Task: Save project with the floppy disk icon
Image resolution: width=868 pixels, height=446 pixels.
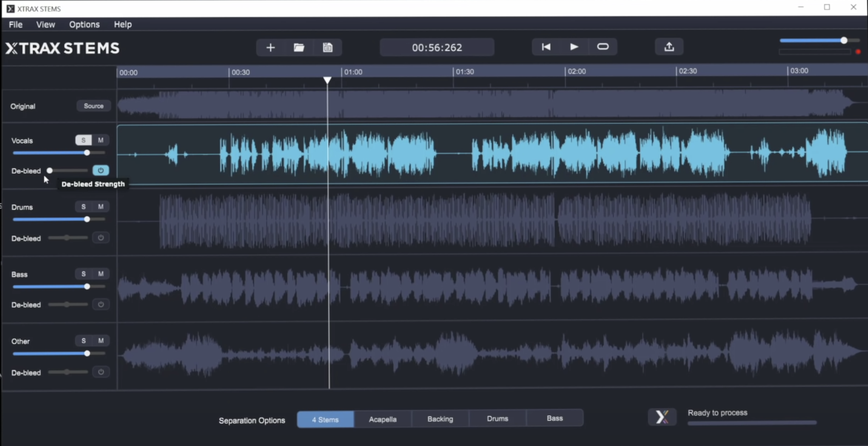Action: pyautogui.click(x=328, y=48)
